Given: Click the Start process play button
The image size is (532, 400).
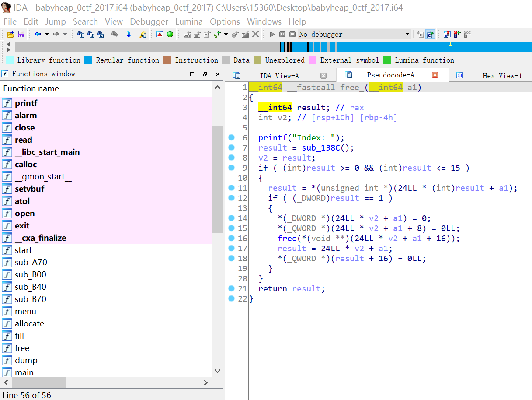Looking at the screenshot, I should click(272, 34).
